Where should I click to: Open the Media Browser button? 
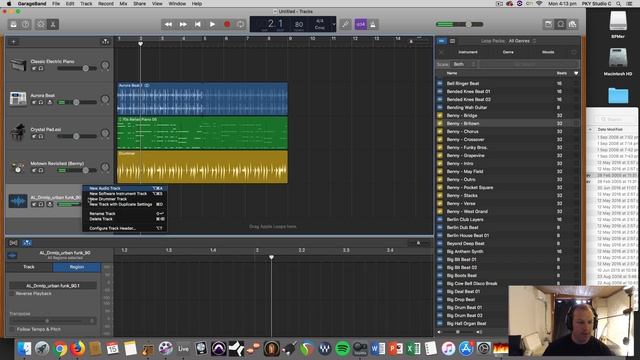click(573, 24)
